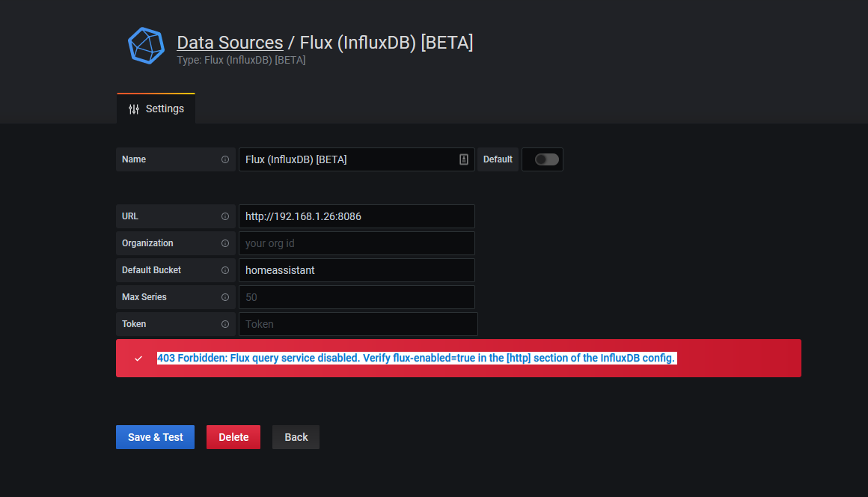Click the contact-card icon inside Name field
The image size is (868, 497).
point(464,159)
